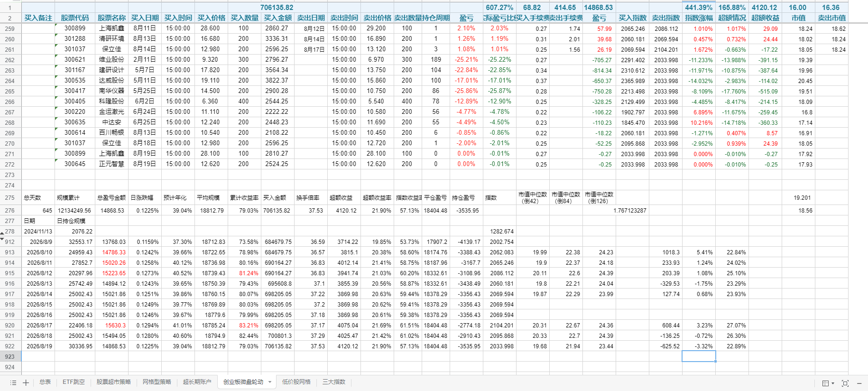868x391 pixels.
Task: Select row header 276
Action: pos(9,210)
